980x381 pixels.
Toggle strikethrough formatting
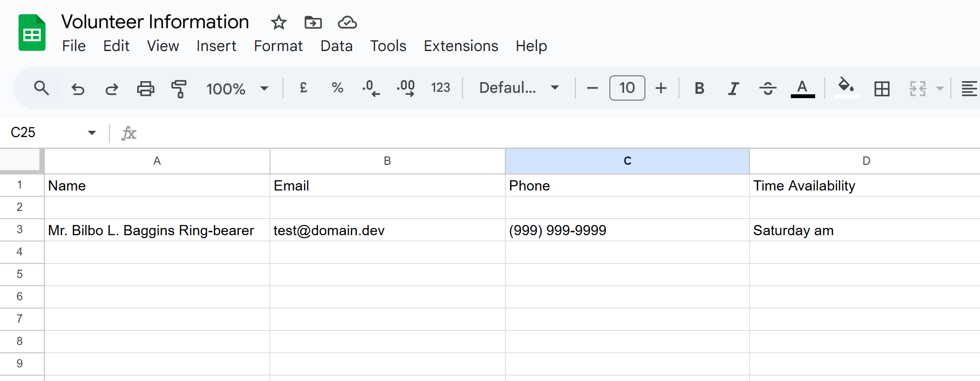point(767,88)
